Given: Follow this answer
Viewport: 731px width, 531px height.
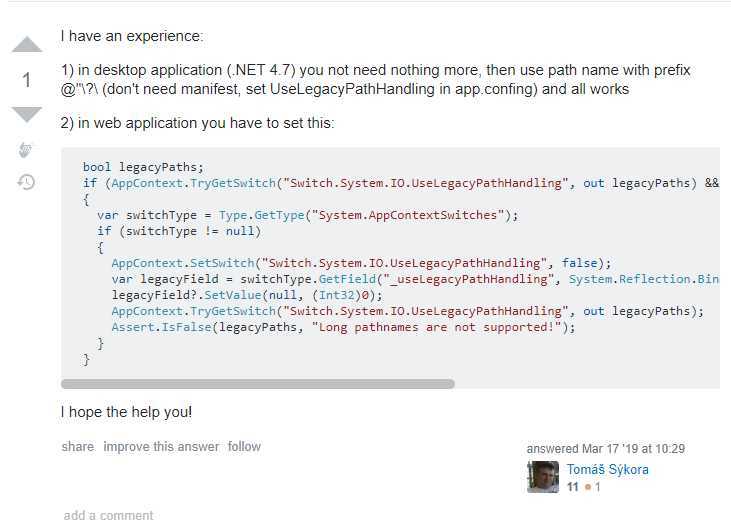Looking at the screenshot, I should (244, 447).
